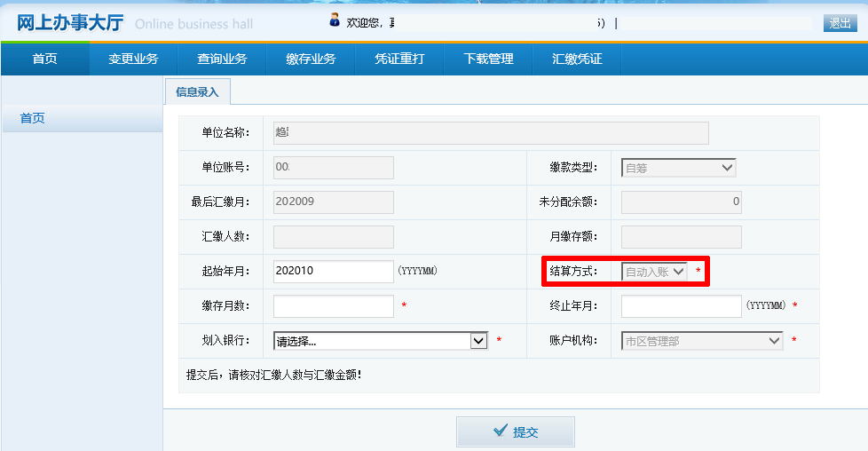Click the 终止年月 input field

[681, 305]
